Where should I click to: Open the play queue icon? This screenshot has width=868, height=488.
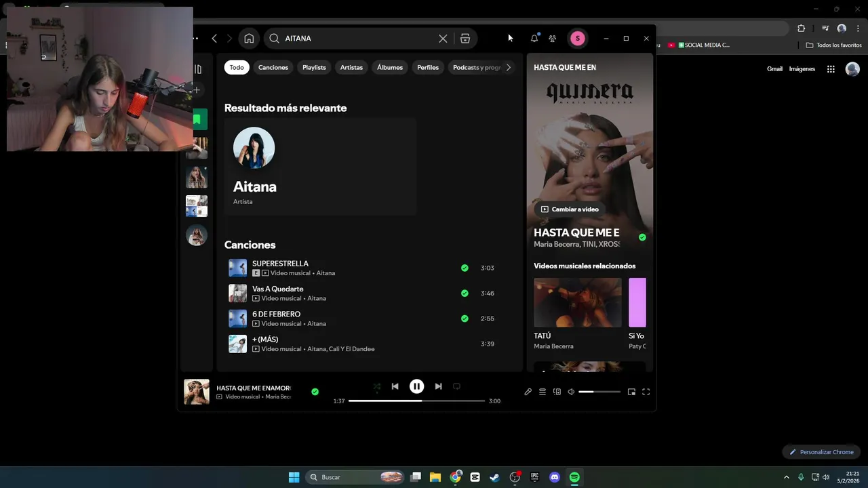(x=542, y=392)
